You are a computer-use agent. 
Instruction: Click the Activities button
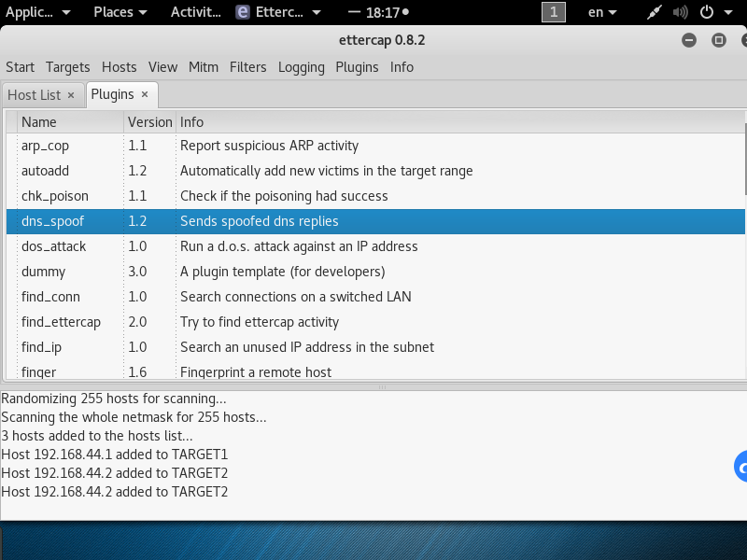[196, 12]
